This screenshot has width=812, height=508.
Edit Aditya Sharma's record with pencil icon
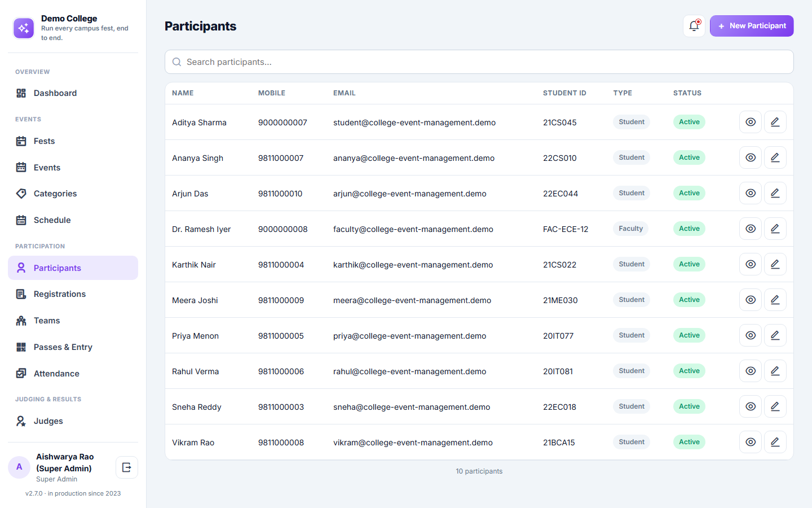pyautogui.click(x=775, y=122)
